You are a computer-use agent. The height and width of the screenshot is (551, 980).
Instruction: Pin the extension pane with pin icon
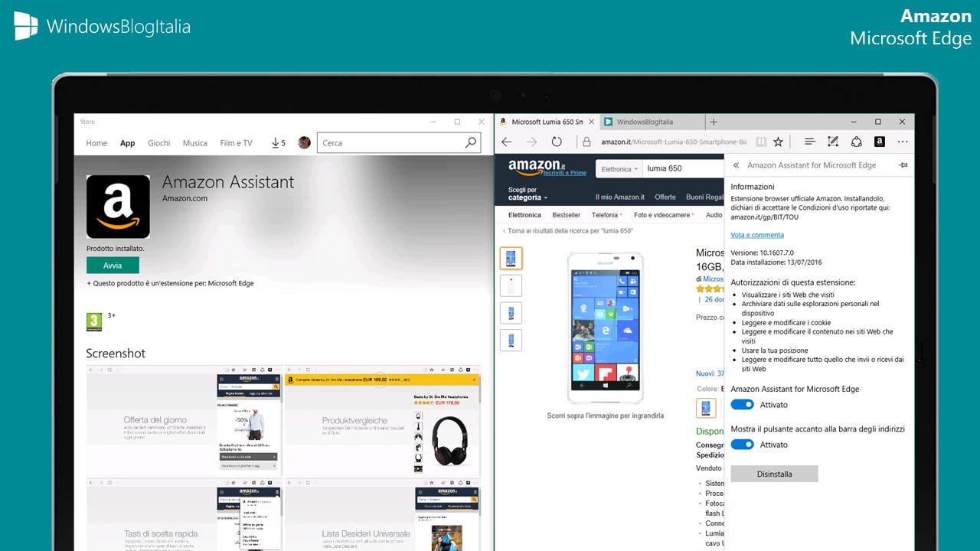click(903, 165)
